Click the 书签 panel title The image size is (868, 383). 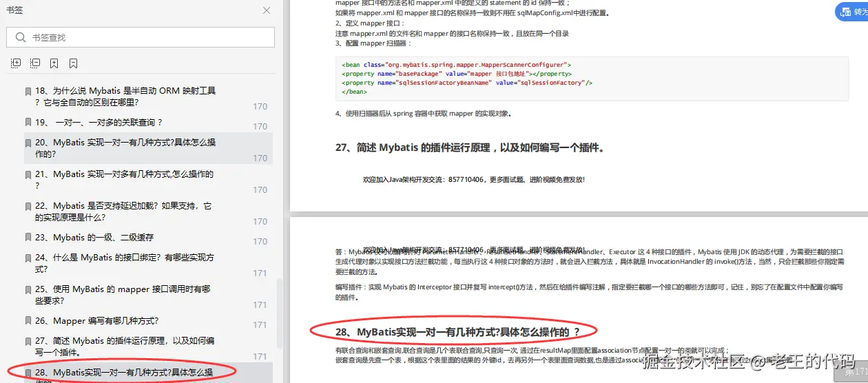pos(14,11)
